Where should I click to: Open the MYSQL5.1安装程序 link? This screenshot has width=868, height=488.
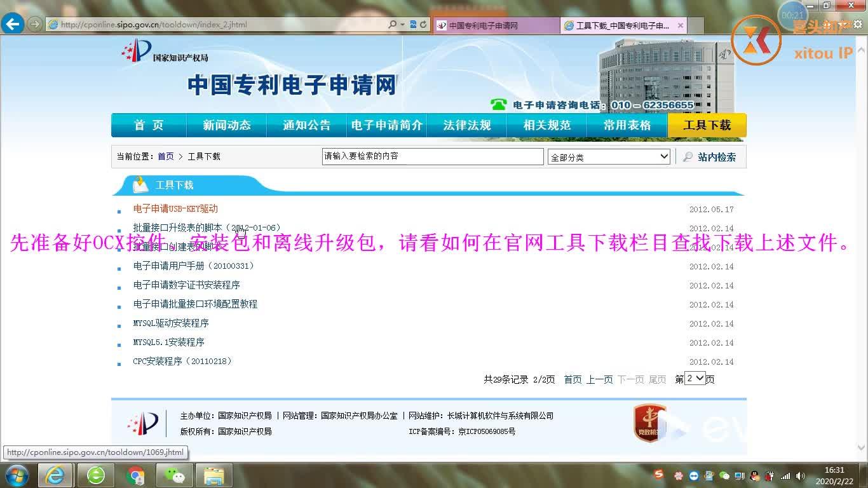[169, 342]
